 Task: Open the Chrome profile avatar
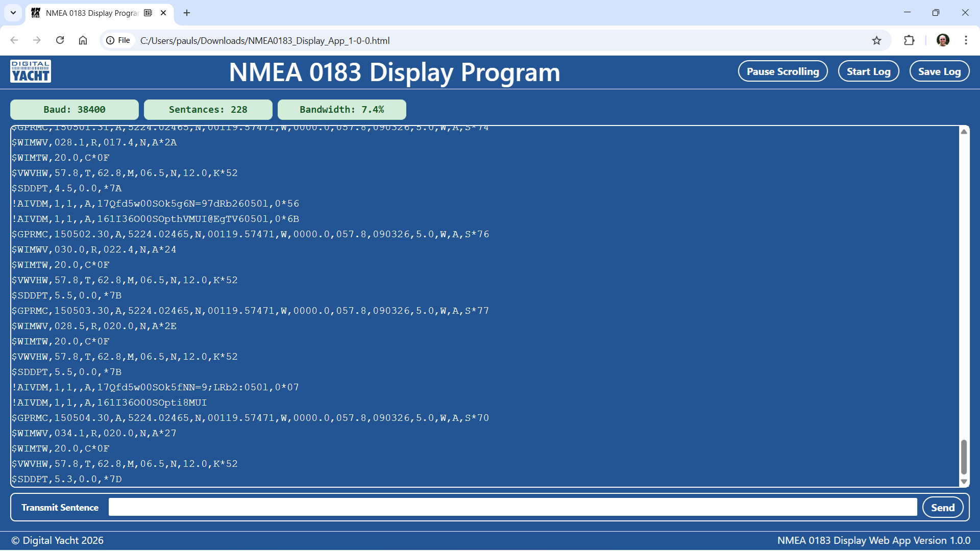tap(943, 41)
